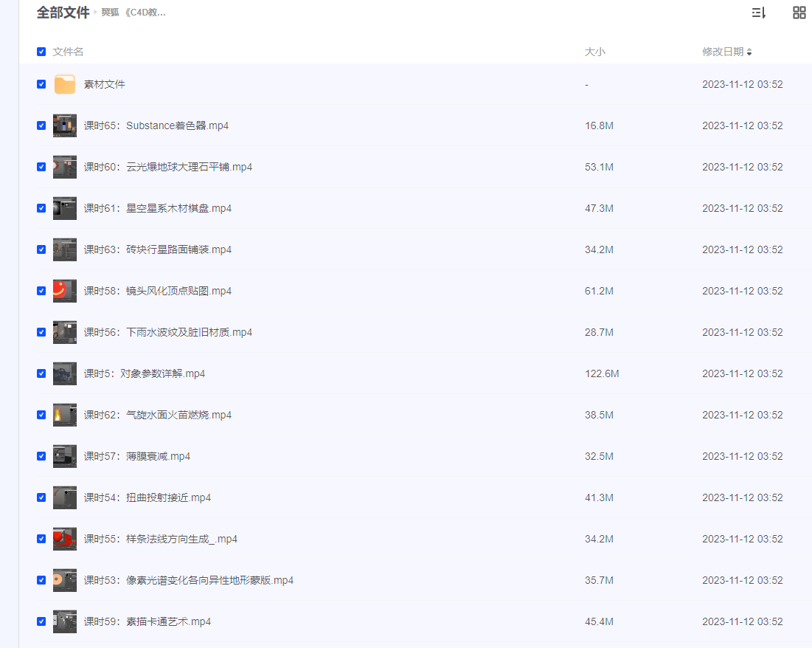Click thumbnail of 课时65 Substance着色器 video
Screen dimensions: 812x648
click(x=65, y=125)
